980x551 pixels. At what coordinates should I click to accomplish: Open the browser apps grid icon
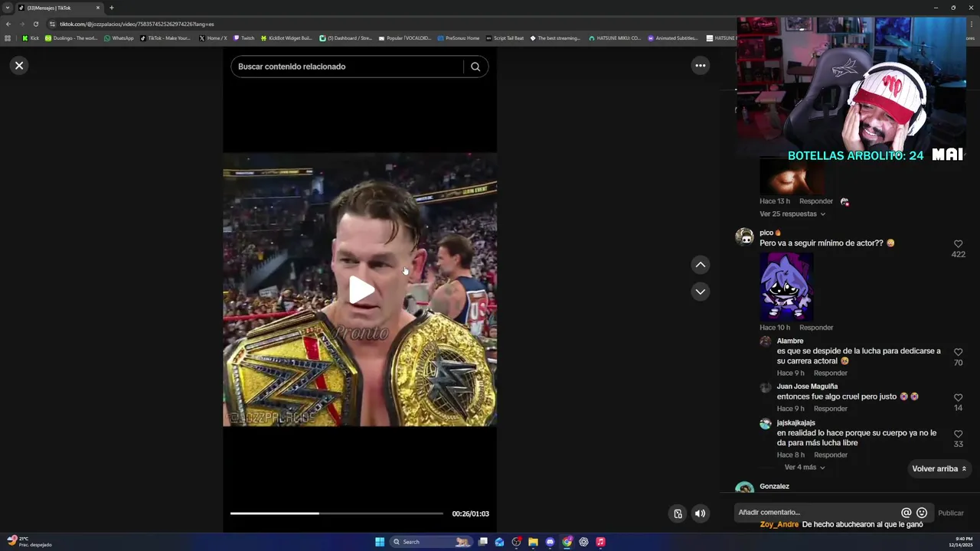[8, 38]
